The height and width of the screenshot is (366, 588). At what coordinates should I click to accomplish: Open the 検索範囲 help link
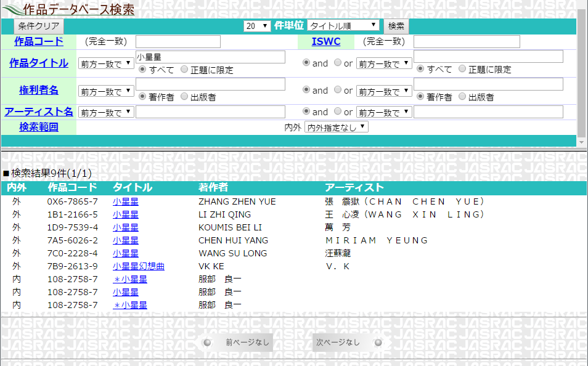pos(39,127)
